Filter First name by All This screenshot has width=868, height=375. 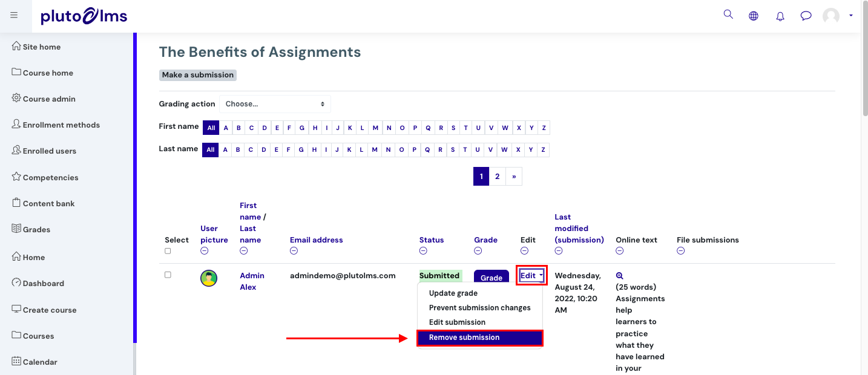211,128
